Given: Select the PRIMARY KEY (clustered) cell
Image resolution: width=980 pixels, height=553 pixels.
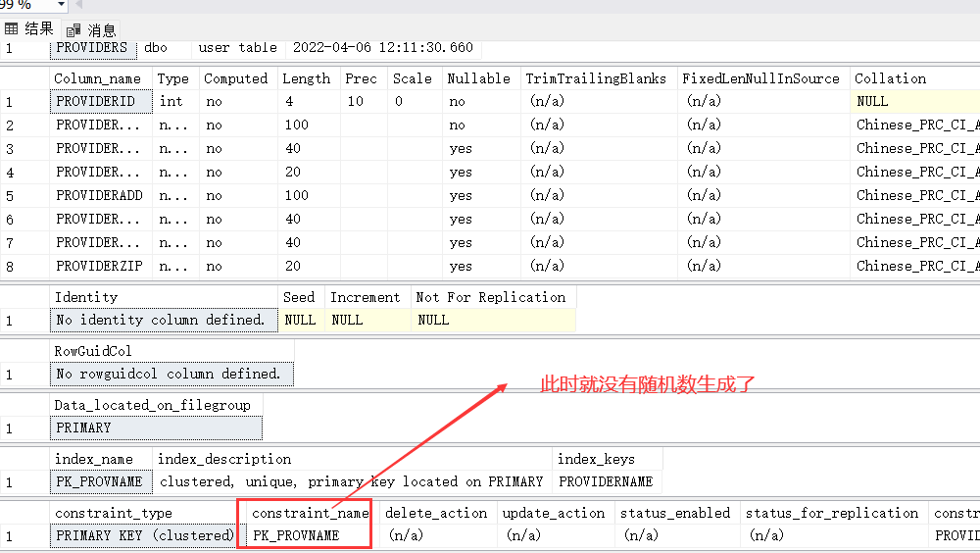Looking at the screenshot, I should pyautogui.click(x=145, y=535).
